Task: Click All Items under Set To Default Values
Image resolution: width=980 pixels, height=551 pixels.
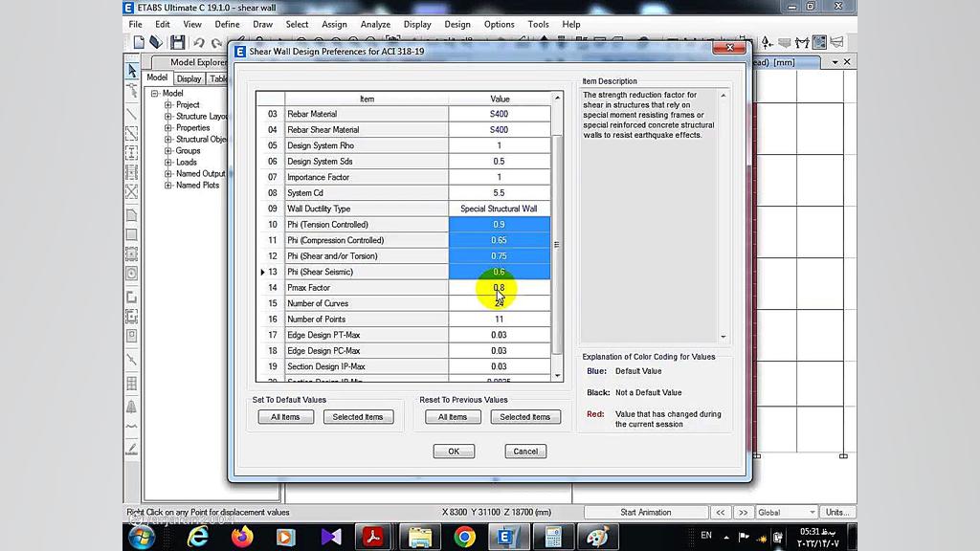Action: coord(285,417)
